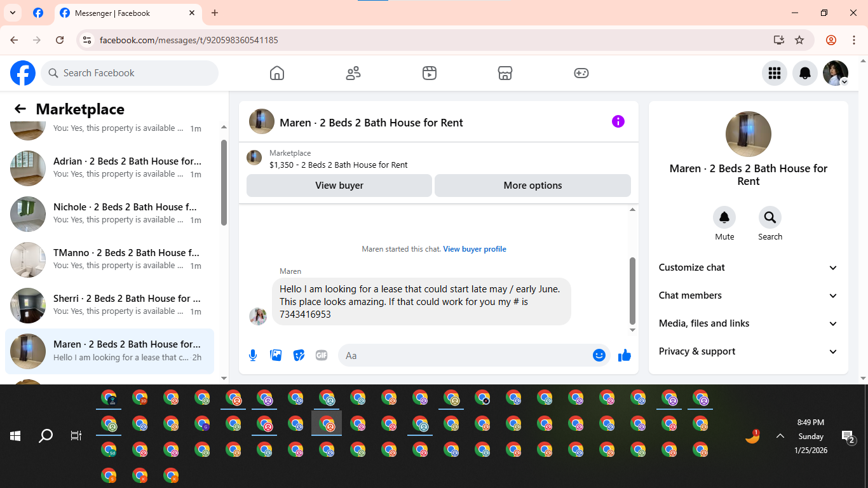The width and height of the screenshot is (868, 488).
Task: Navigate back in Chrome
Action: click(14, 40)
